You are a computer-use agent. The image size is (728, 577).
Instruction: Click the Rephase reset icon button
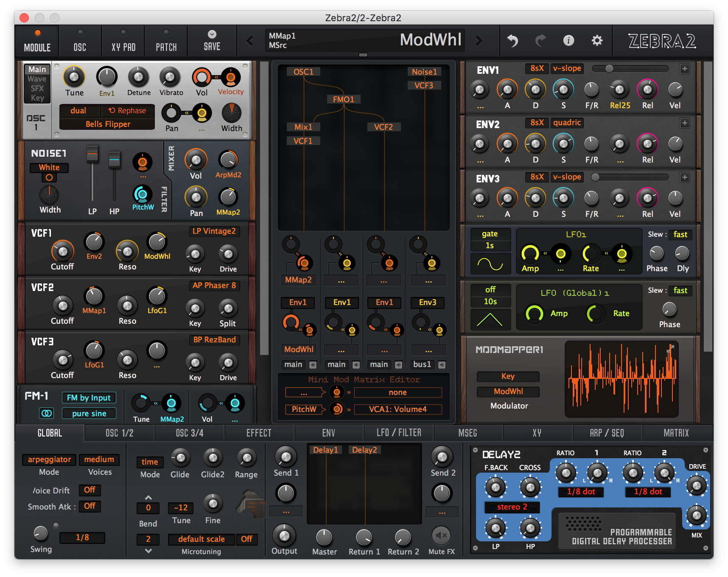128,110
